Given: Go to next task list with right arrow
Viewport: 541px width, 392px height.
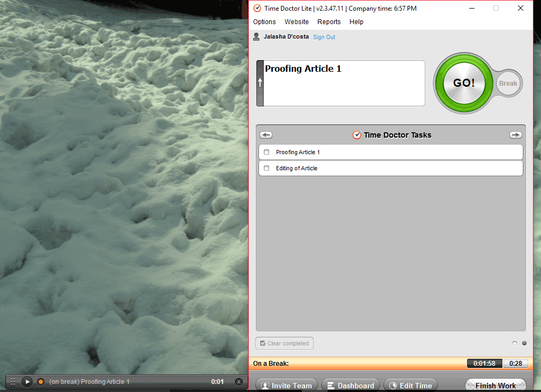Looking at the screenshot, I should click(x=515, y=135).
